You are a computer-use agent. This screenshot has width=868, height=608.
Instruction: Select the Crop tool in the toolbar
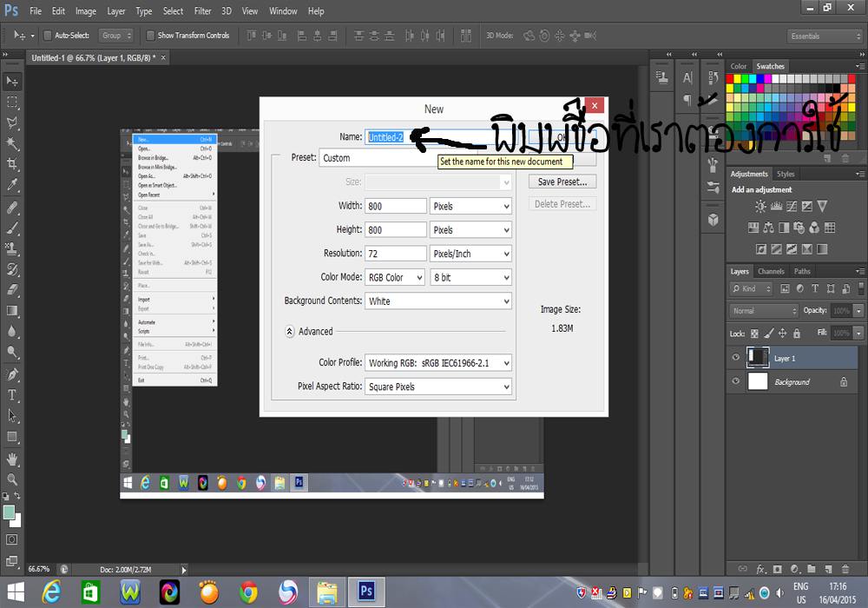pos(12,164)
